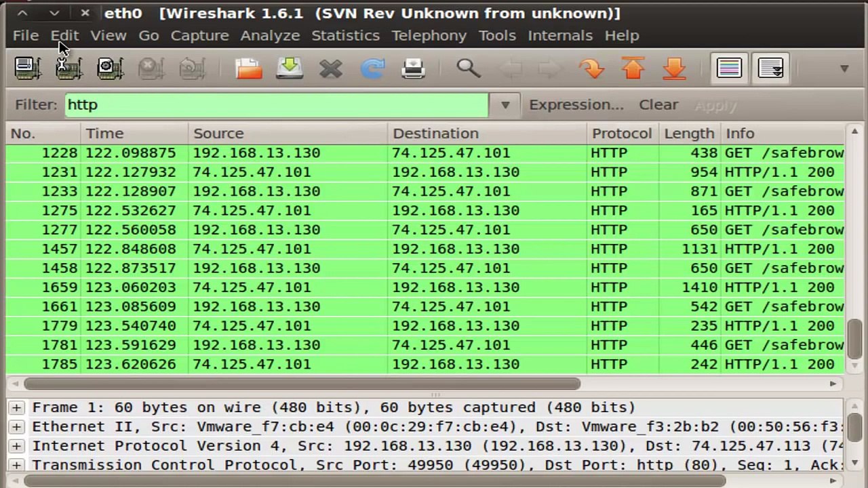
Task: Select packet with time 123.591629
Action: [x=426, y=345]
